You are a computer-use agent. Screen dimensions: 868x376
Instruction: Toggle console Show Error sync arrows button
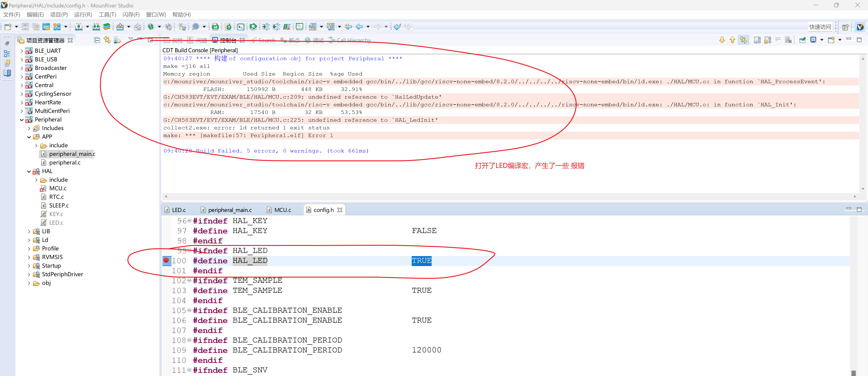tap(743, 40)
